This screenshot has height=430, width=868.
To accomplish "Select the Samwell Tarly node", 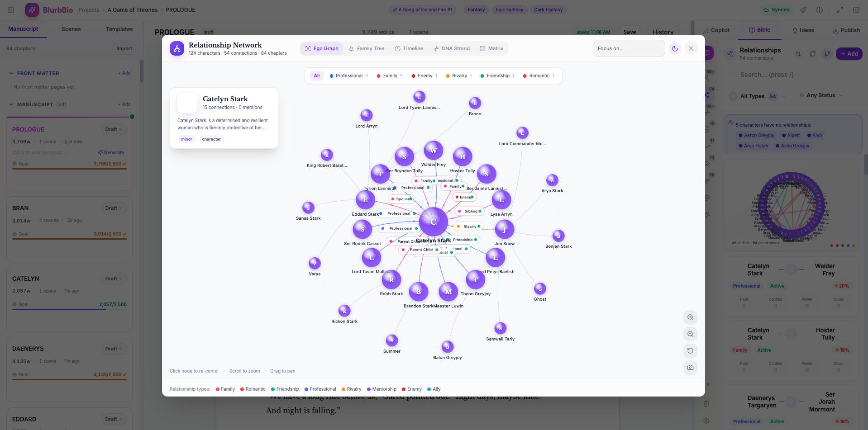I will coord(500,328).
